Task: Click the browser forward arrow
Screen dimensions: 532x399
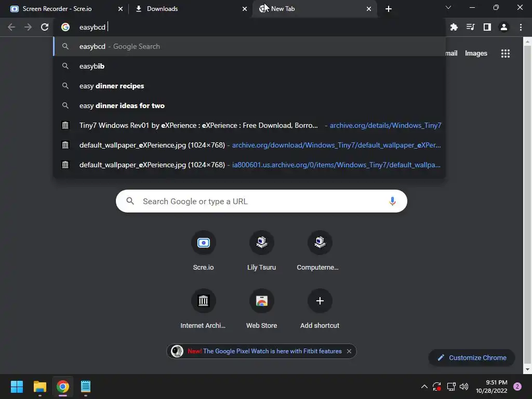Action: coord(28,27)
